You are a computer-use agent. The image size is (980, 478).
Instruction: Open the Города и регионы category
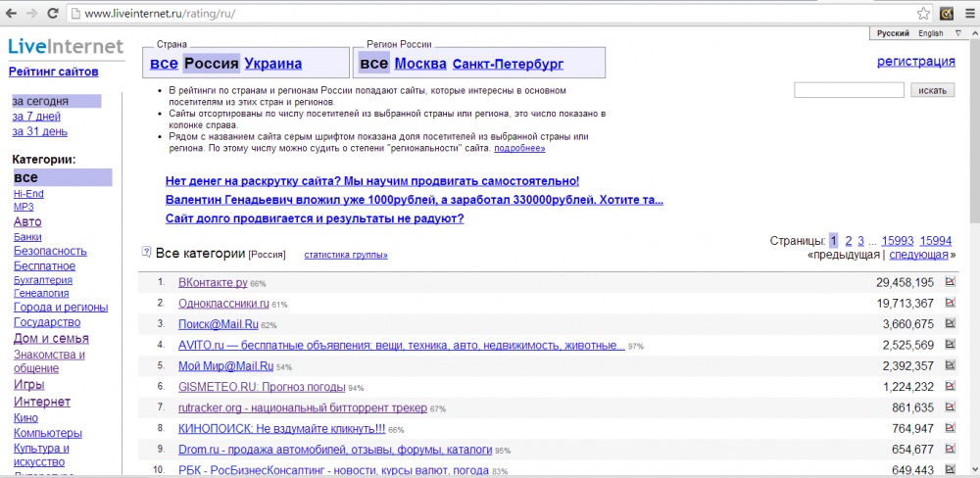[61, 308]
